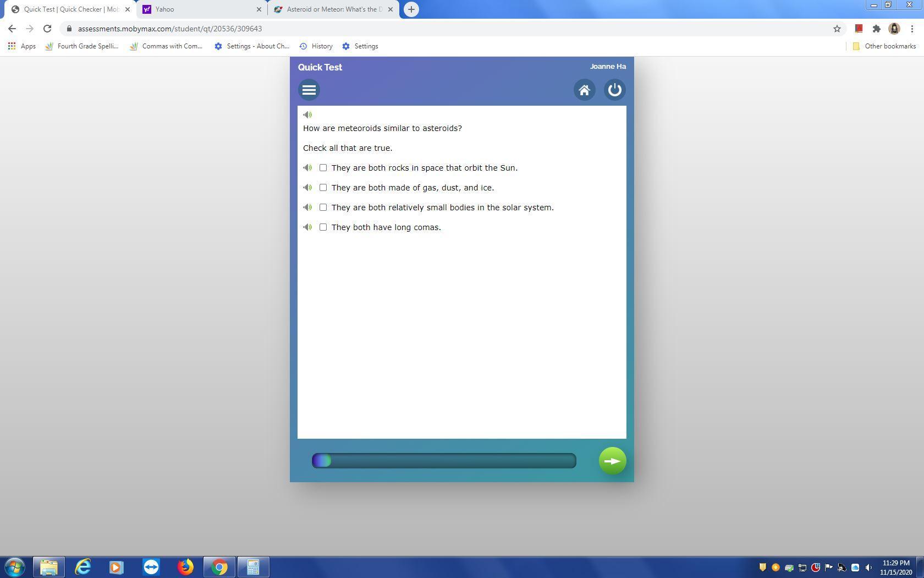Click the 'Joanne Ha' user name

pyautogui.click(x=608, y=67)
